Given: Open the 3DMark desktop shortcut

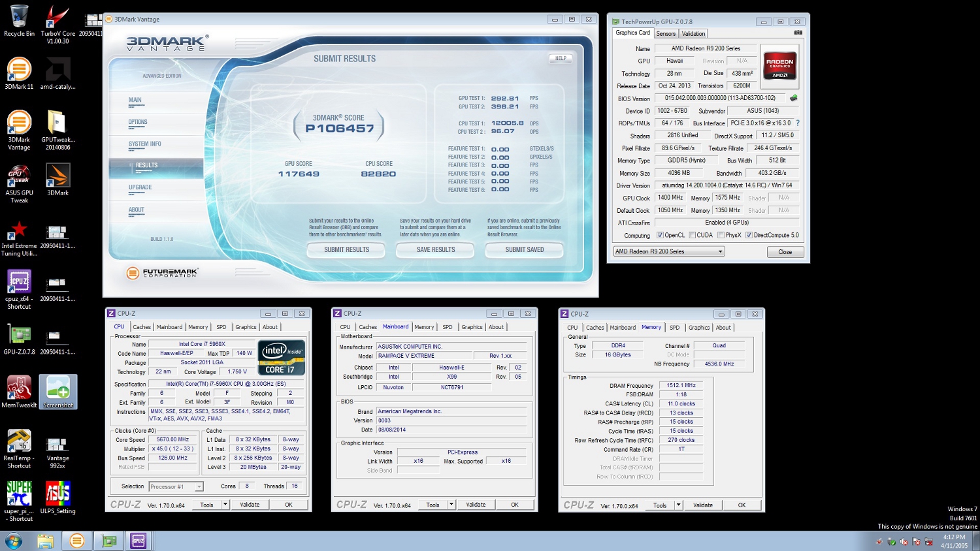Looking at the screenshot, I should [x=57, y=180].
